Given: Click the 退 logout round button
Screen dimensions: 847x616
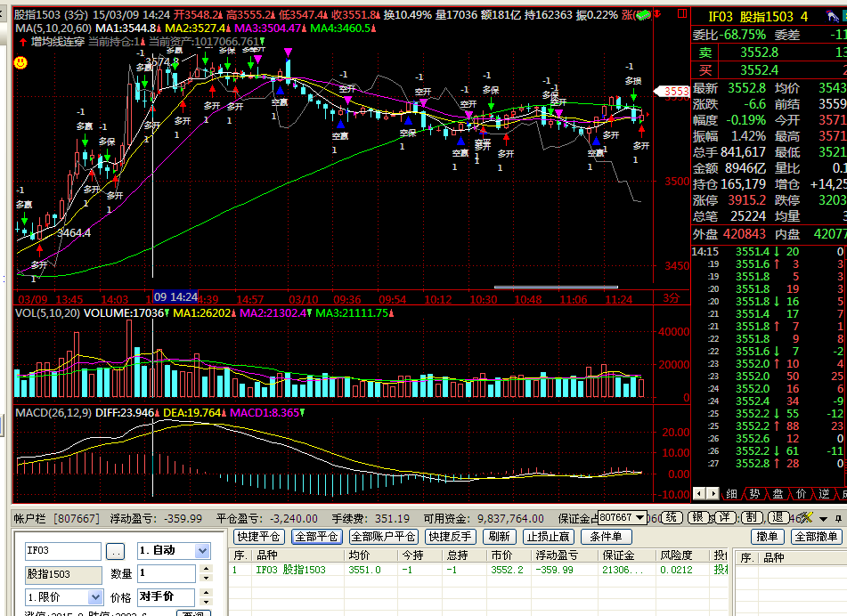Looking at the screenshot, I should coord(778,517).
